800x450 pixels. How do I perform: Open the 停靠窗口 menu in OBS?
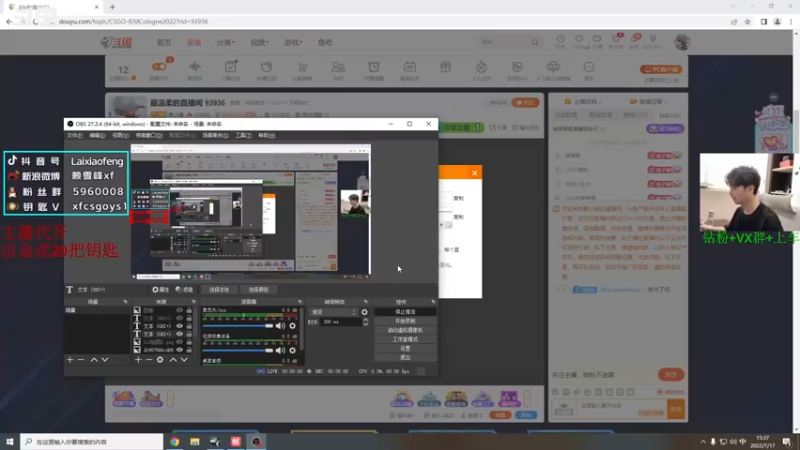[149, 135]
